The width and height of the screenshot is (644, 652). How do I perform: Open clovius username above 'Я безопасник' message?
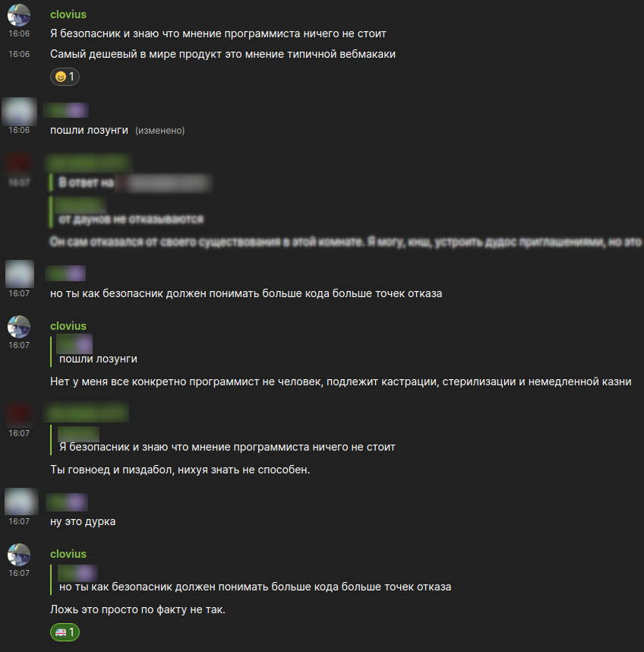[68, 14]
